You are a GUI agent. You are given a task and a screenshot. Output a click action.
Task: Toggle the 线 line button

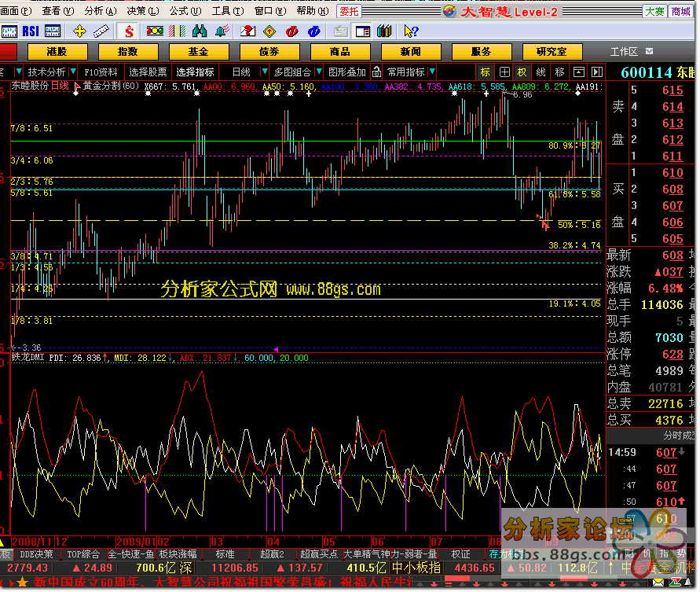[541, 72]
